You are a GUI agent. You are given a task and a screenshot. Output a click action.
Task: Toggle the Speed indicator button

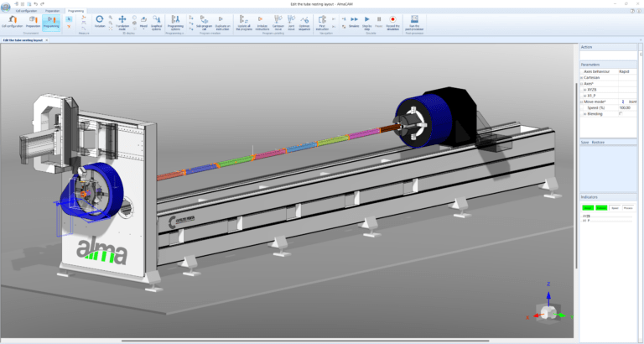pyautogui.click(x=615, y=206)
